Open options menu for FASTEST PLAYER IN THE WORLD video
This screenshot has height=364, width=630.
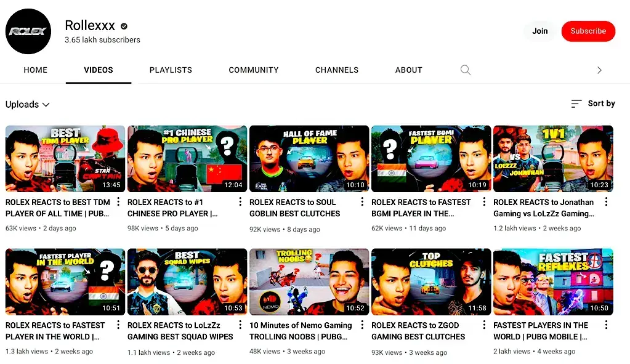tap(118, 325)
